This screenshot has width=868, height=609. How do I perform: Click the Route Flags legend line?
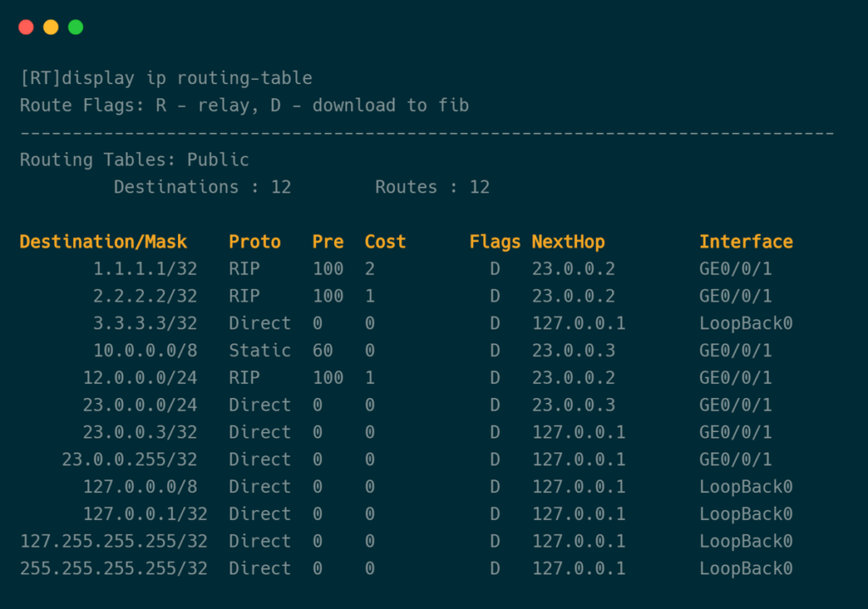click(244, 106)
